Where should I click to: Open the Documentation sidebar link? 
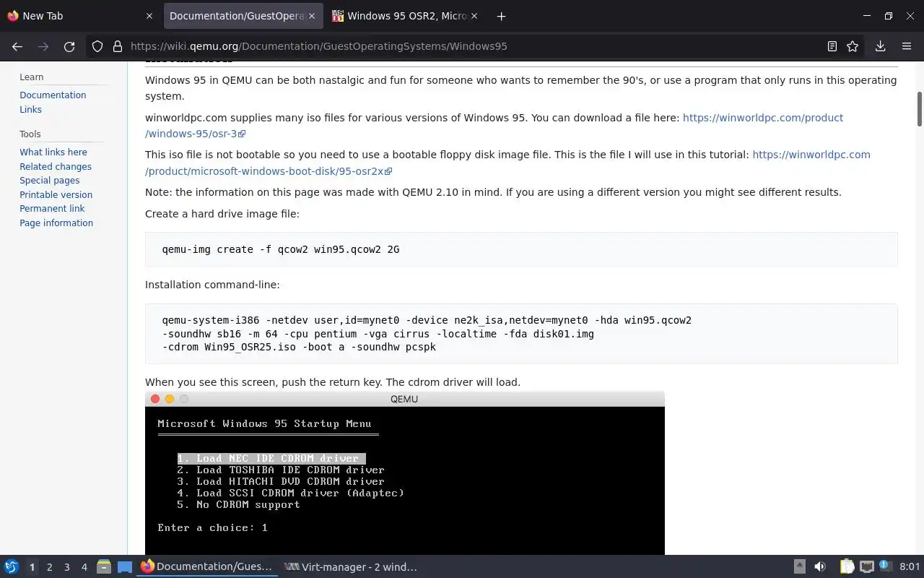coord(53,95)
